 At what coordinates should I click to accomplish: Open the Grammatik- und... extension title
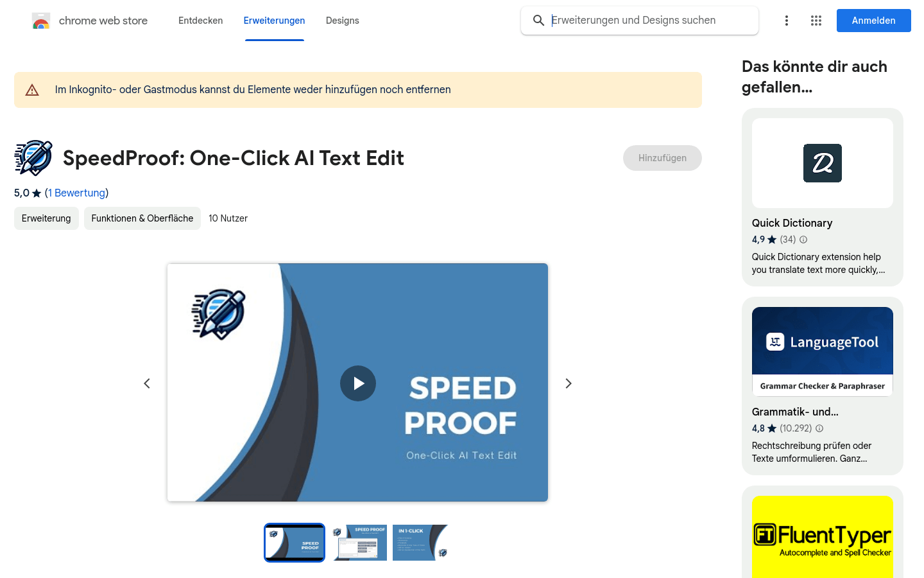795,412
